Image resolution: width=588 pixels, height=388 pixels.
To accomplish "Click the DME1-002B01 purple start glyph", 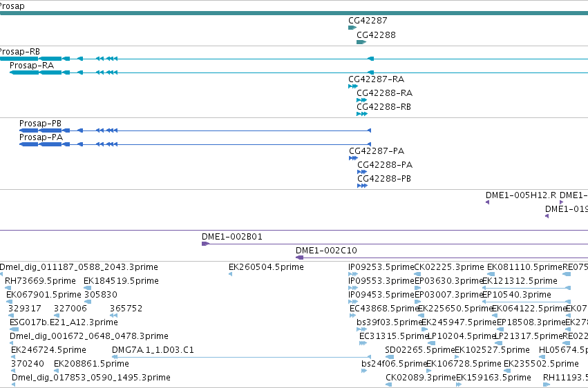I will [205, 244].
